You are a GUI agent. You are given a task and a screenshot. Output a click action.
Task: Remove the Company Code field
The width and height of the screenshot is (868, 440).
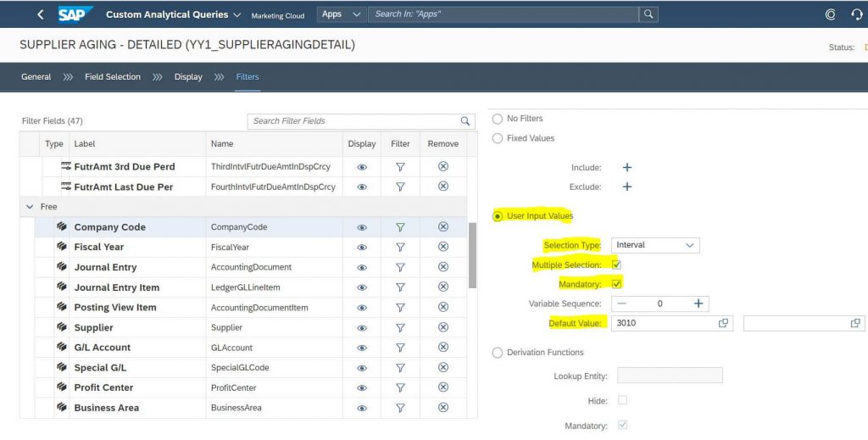tap(442, 226)
